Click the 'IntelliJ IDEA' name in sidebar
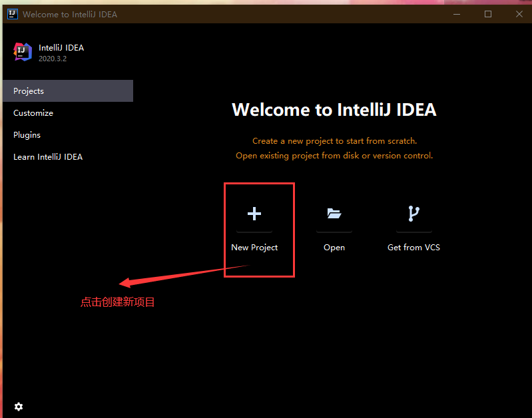 tap(61, 48)
